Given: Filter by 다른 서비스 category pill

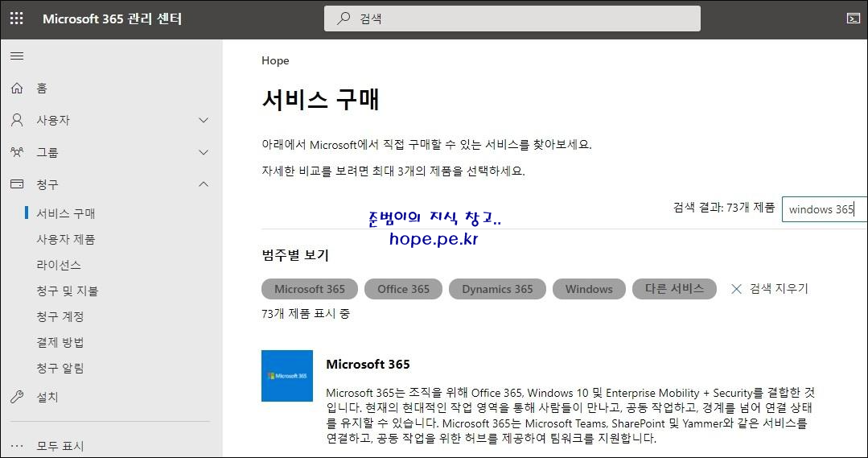Looking at the screenshot, I should 674,288.
